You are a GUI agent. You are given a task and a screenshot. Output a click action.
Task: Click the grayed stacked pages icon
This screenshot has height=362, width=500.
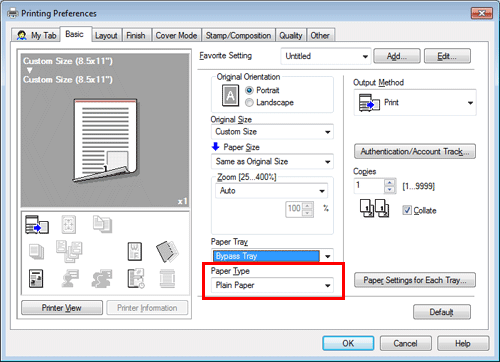coord(36,252)
